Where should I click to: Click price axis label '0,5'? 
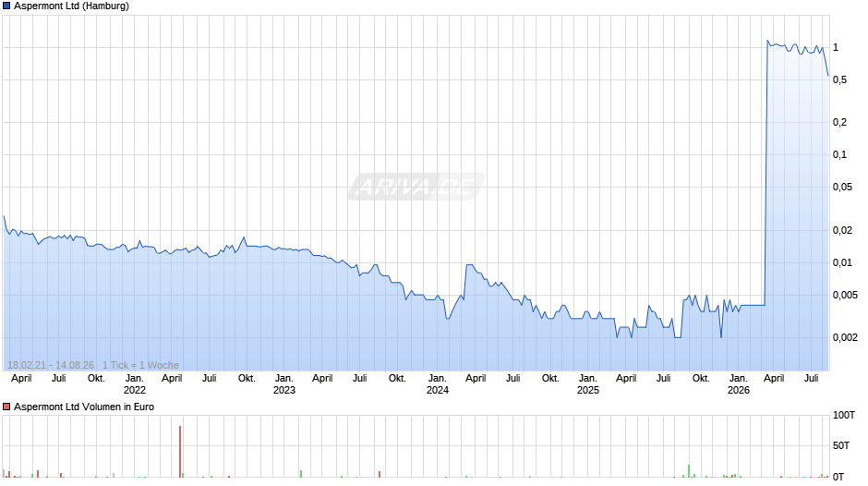click(839, 79)
